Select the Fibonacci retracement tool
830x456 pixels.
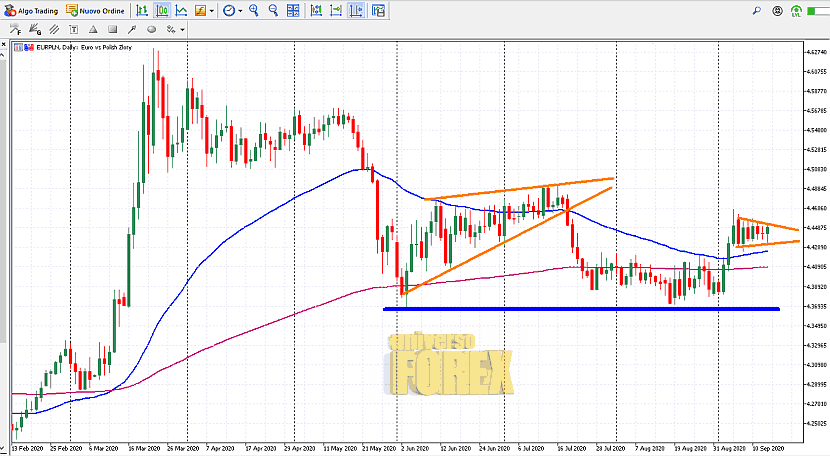pos(15,30)
